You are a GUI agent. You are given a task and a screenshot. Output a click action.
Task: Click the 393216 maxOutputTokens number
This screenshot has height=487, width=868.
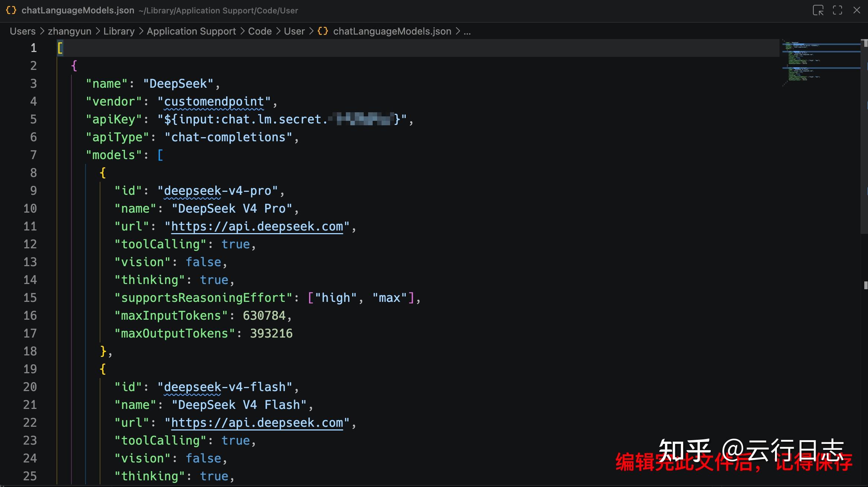[271, 333]
